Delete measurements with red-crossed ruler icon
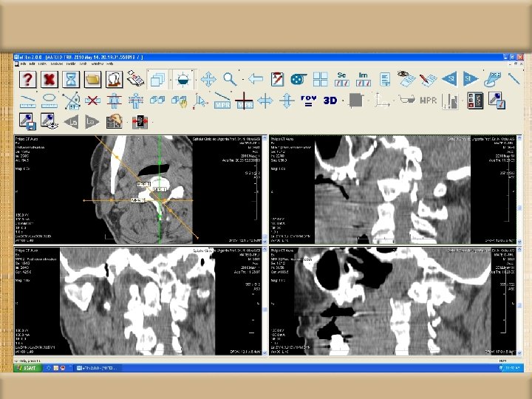The width and height of the screenshot is (532, 399). 92,100
